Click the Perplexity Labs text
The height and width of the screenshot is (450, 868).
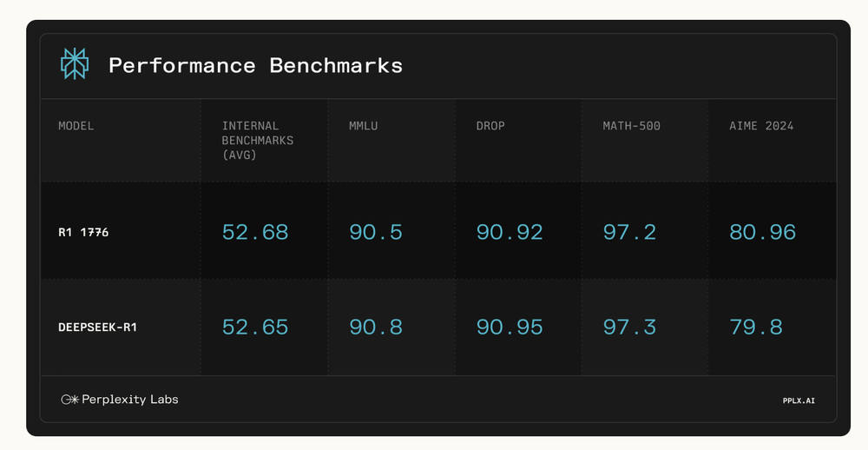(130, 400)
